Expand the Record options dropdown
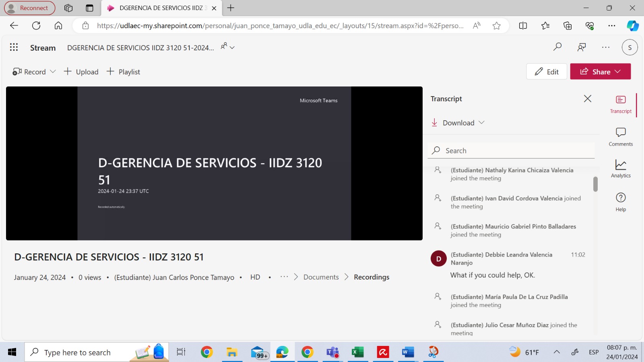Image resolution: width=644 pixels, height=362 pixels. click(53, 72)
